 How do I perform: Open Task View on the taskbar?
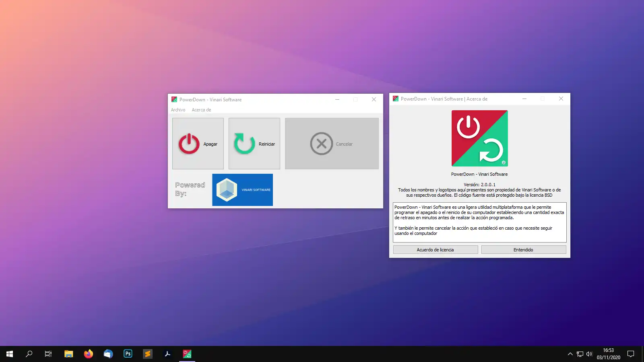(48, 354)
